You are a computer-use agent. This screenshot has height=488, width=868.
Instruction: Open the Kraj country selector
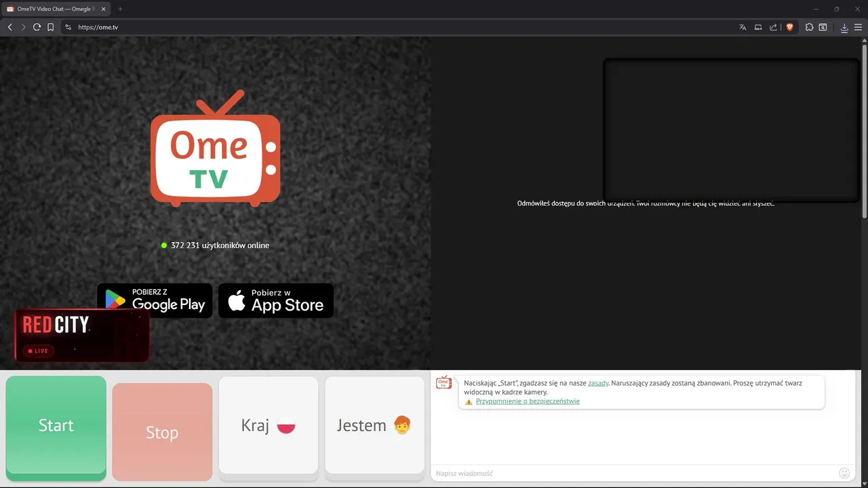click(269, 427)
